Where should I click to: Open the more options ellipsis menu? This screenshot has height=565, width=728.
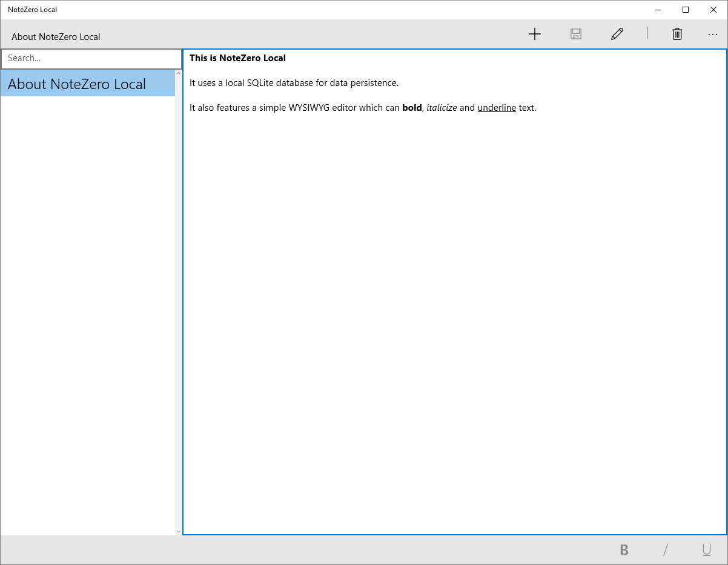713,35
